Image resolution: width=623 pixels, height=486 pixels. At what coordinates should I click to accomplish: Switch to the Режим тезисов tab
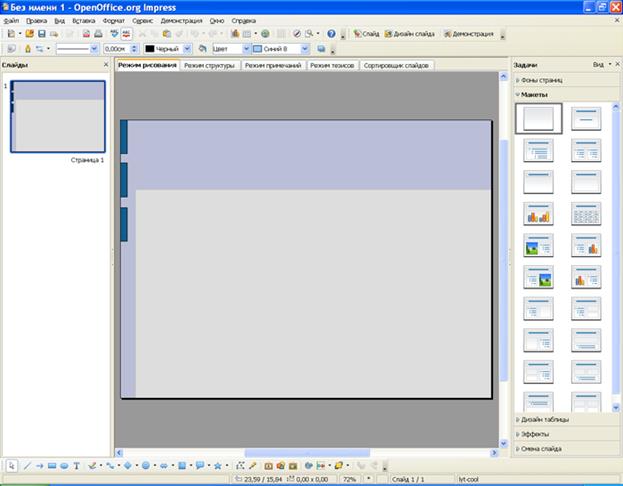tap(332, 66)
